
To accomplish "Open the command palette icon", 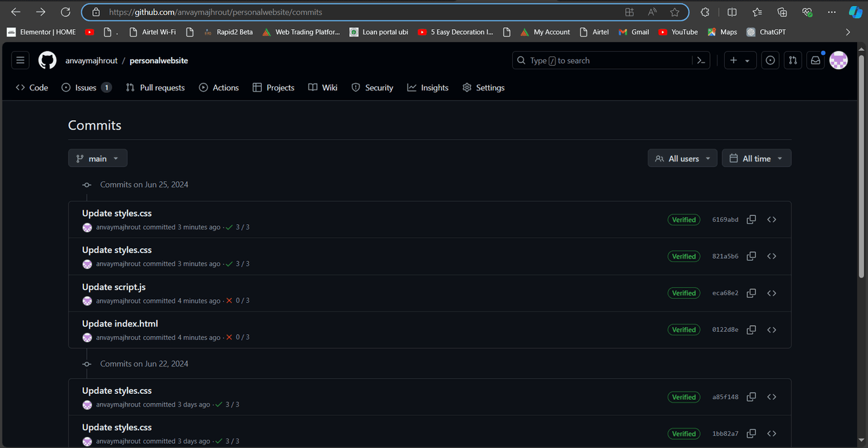I will pyautogui.click(x=701, y=60).
